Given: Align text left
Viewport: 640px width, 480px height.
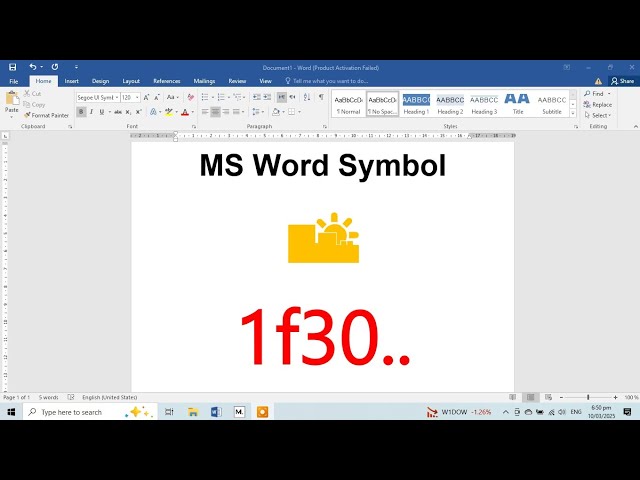Looking at the screenshot, I should click(205, 112).
